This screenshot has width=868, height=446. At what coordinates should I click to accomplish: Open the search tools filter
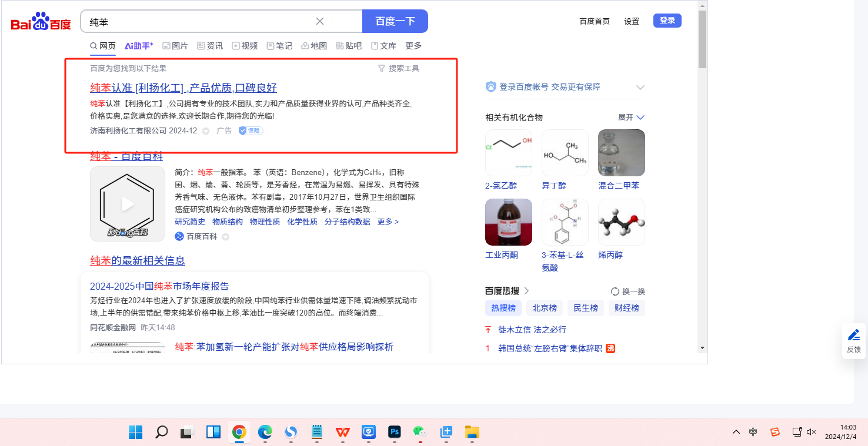(x=399, y=69)
